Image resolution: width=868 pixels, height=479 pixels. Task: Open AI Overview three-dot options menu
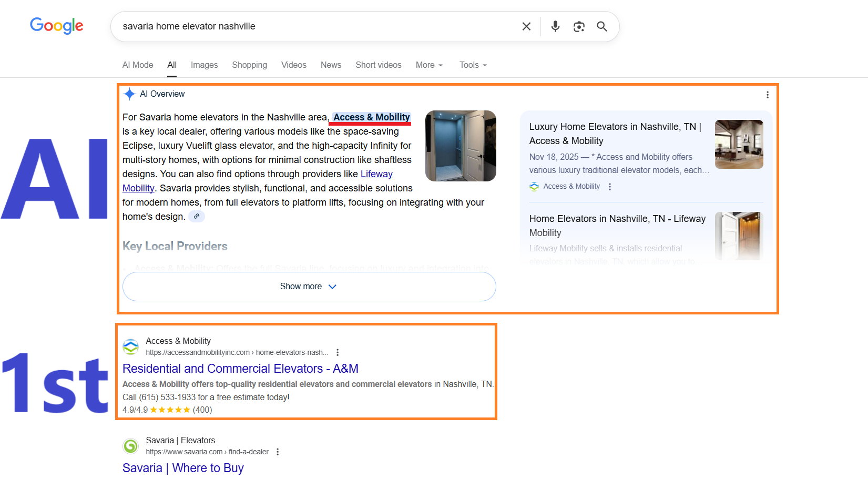tap(768, 95)
